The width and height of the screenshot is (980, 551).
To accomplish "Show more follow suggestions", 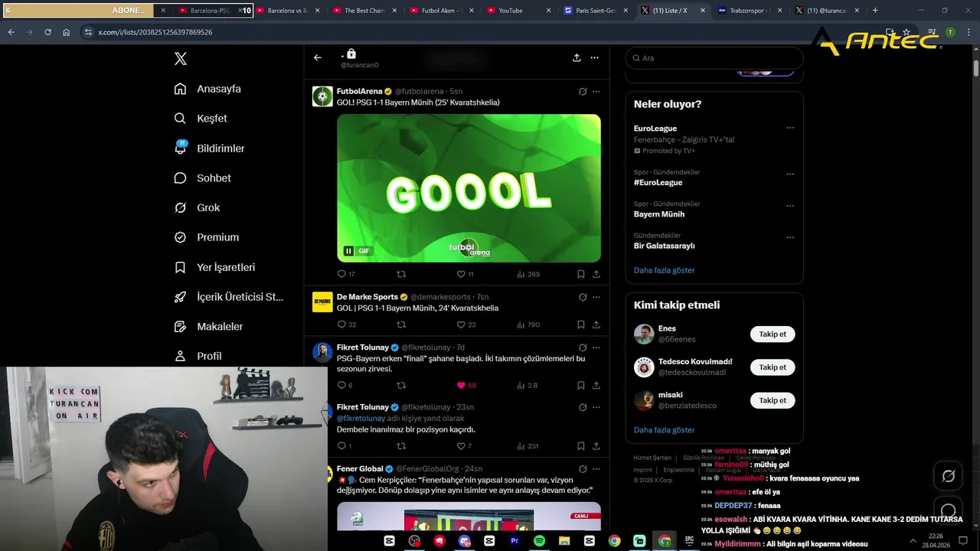I will 664,430.
